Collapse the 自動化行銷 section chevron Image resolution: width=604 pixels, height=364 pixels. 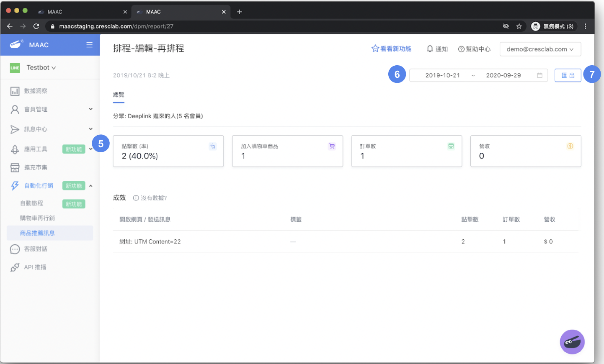coord(90,186)
